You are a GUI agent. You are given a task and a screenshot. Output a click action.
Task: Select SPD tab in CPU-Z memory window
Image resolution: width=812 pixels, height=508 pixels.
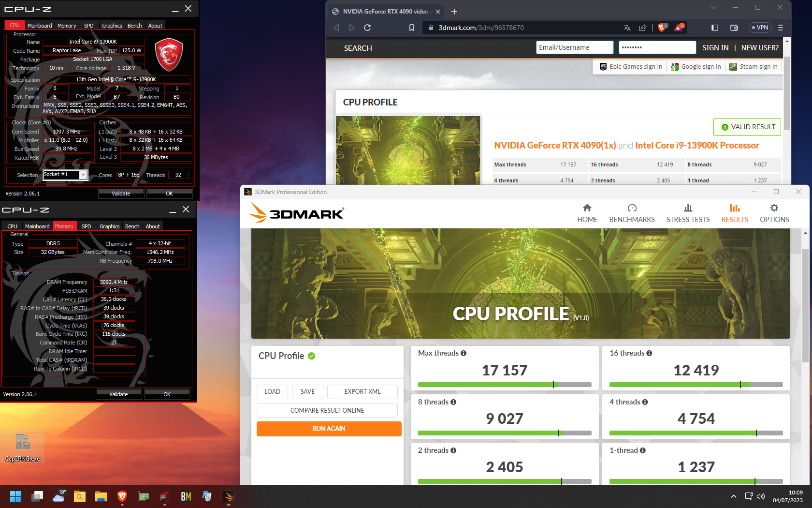pos(87,226)
